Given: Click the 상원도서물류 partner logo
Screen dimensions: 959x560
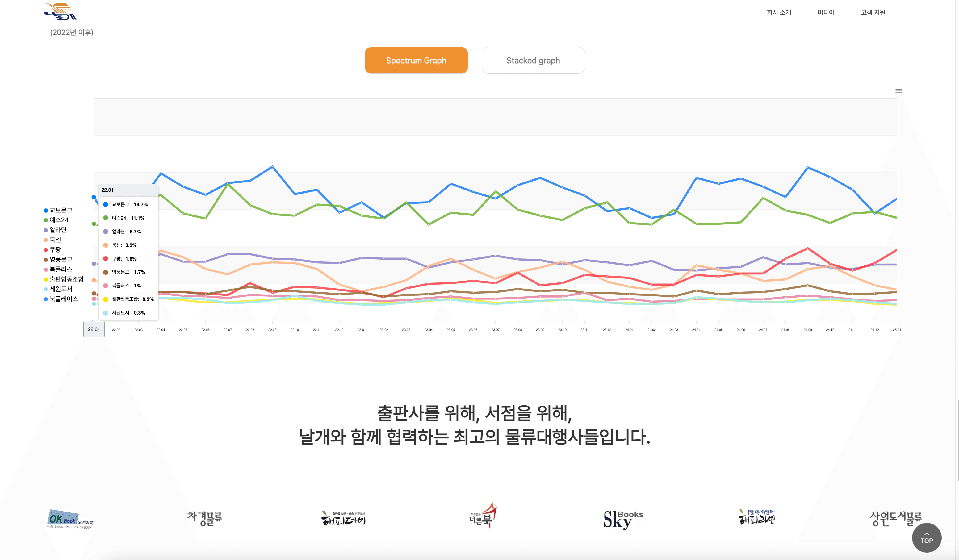Looking at the screenshot, I should (x=895, y=518).
